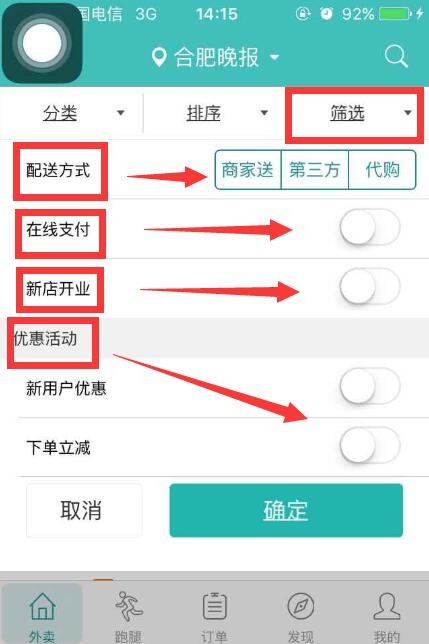Viewport: 429px width, 644px height.
Task: Expand the 排序 dropdown
Action: pyautogui.click(x=215, y=113)
